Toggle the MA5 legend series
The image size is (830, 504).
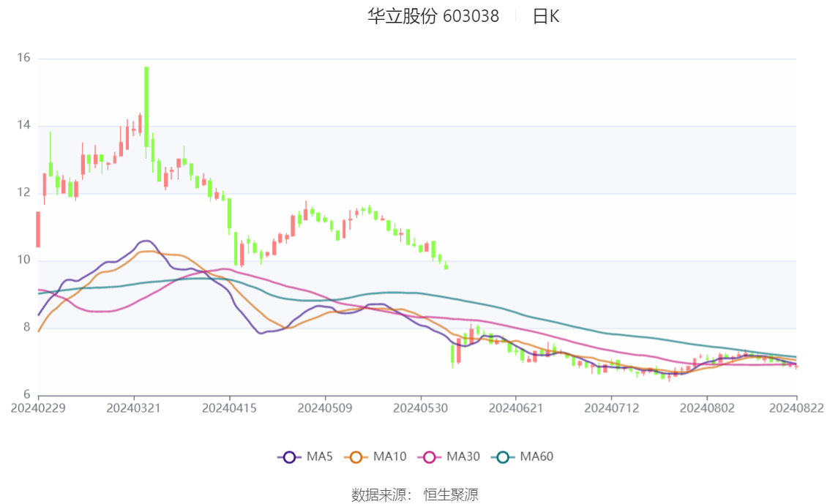pyautogui.click(x=305, y=457)
